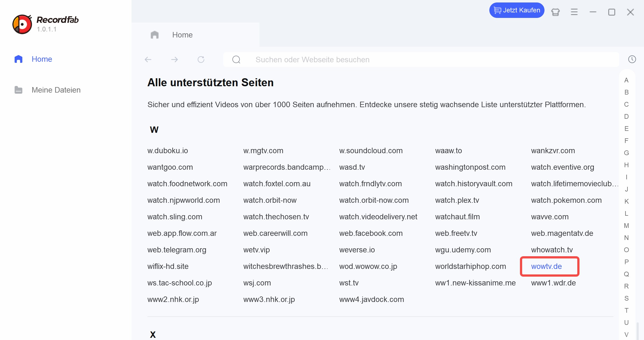Open worldstarhiphop.com site link
The image size is (644, 340).
click(471, 266)
